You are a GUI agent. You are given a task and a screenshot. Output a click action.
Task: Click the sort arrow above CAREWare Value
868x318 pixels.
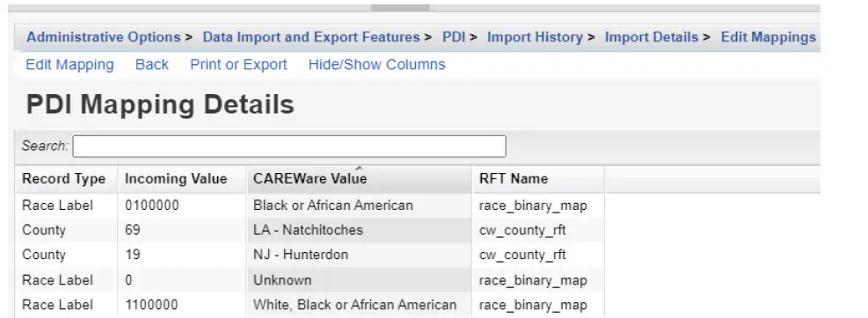pos(360,168)
